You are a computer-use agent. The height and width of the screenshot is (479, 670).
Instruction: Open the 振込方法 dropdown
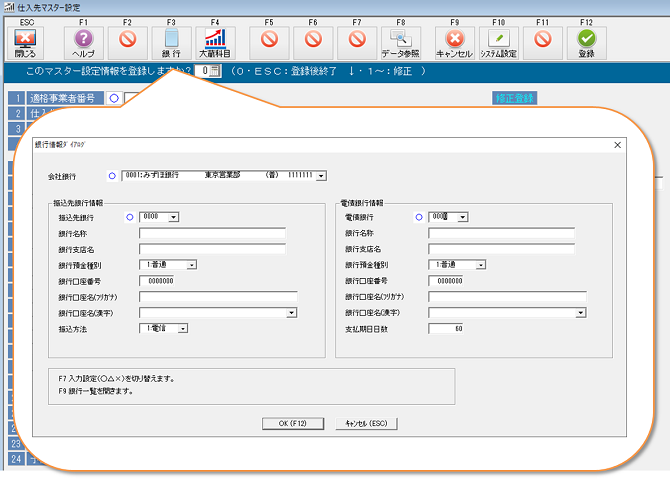click(x=184, y=328)
